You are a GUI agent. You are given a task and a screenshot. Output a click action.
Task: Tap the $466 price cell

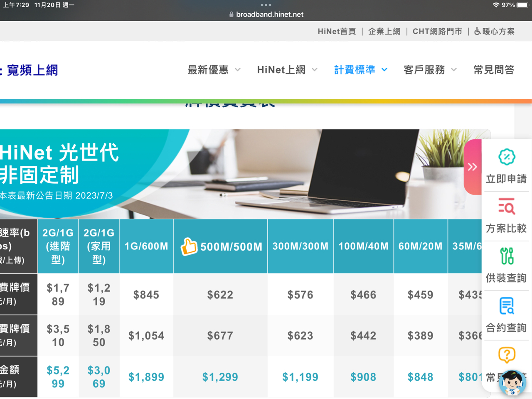point(364,295)
